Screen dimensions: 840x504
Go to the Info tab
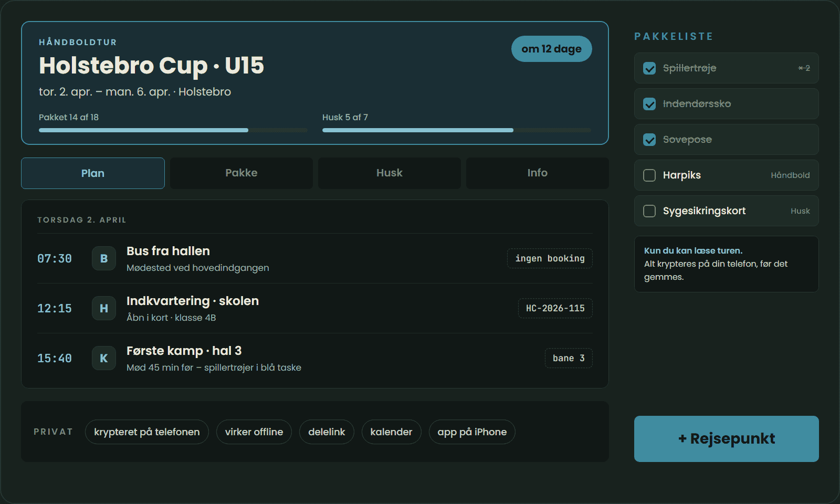[x=538, y=173]
